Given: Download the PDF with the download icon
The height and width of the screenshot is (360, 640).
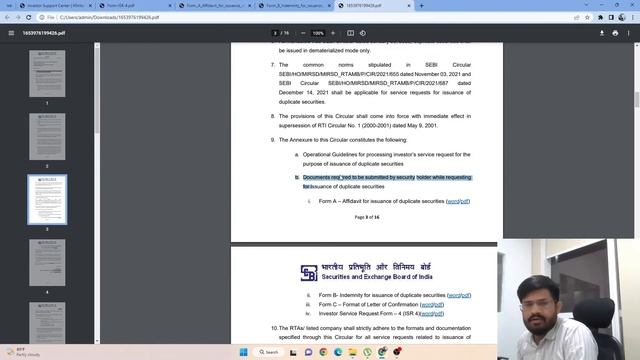Looking at the screenshot, I should coord(602,33).
